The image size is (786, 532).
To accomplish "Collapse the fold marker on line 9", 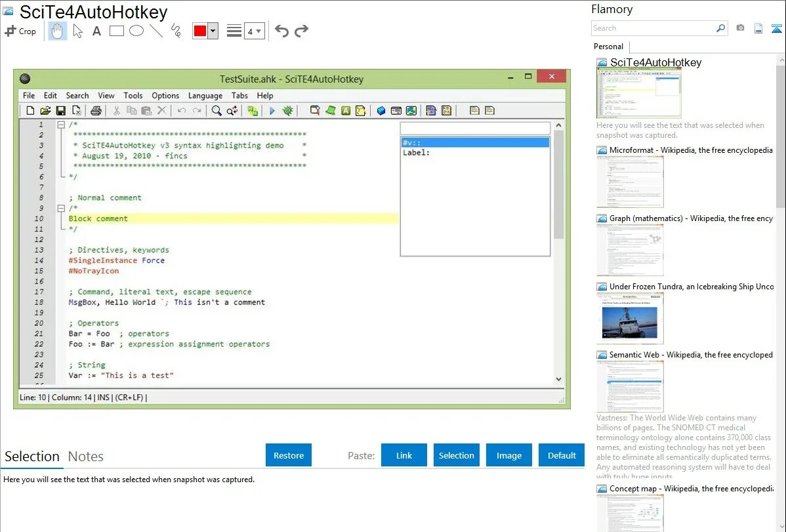I will 61,208.
